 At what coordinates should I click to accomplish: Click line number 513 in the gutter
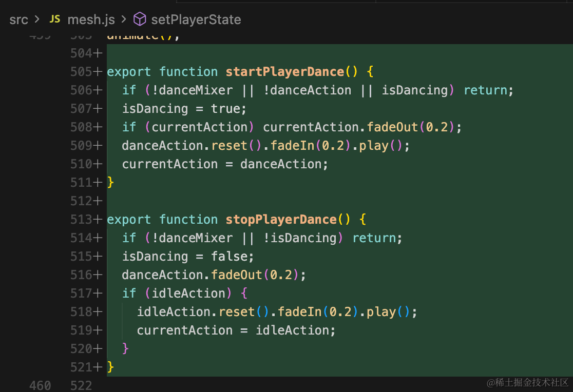[x=82, y=219]
